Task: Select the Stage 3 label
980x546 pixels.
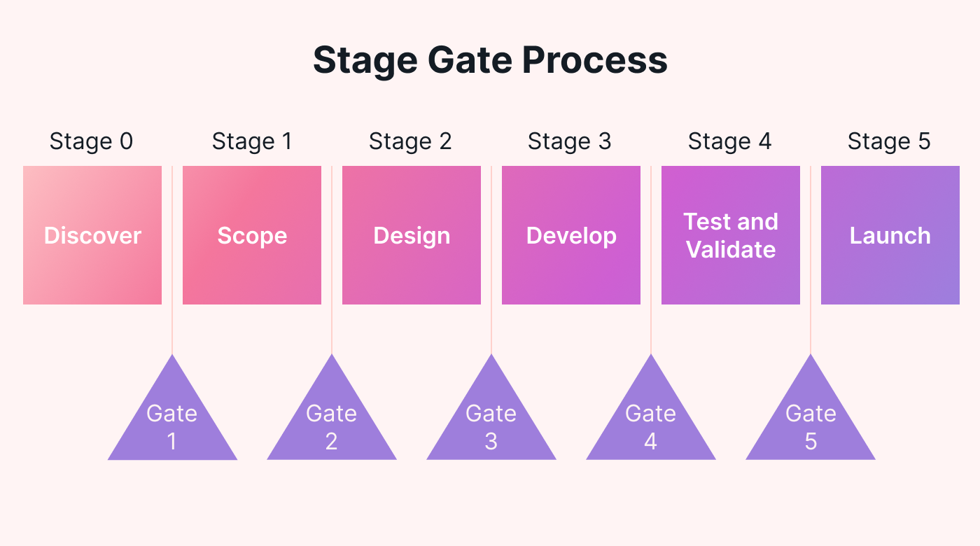Action: [569, 141]
